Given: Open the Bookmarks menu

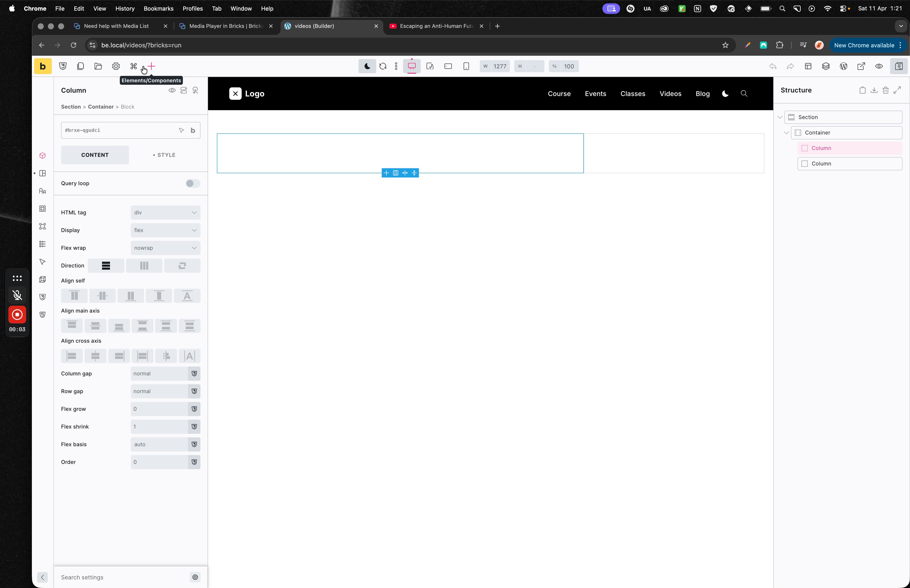Looking at the screenshot, I should coord(158,8).
